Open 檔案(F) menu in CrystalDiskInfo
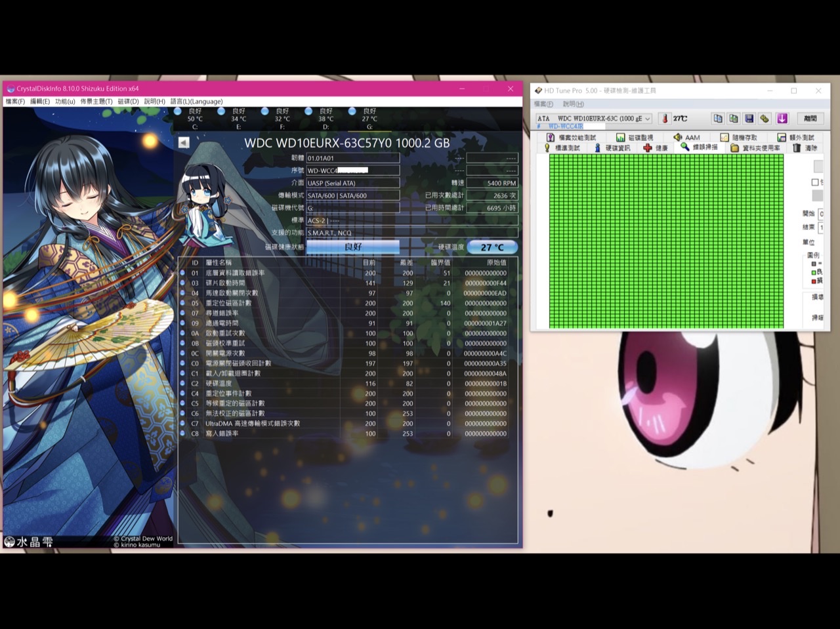840x629 pixels. tap(15, 102)
